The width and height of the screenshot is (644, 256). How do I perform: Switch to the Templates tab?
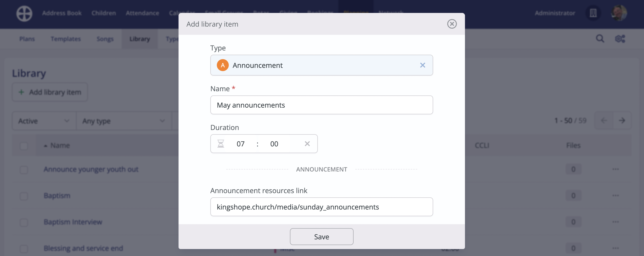click(65, 39)
